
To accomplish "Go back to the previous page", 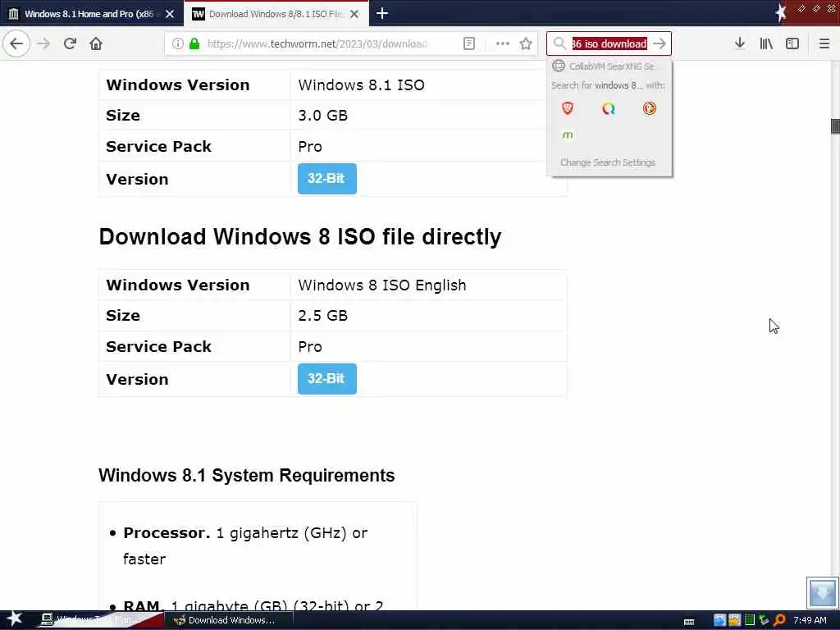I will tap(16, 43).
